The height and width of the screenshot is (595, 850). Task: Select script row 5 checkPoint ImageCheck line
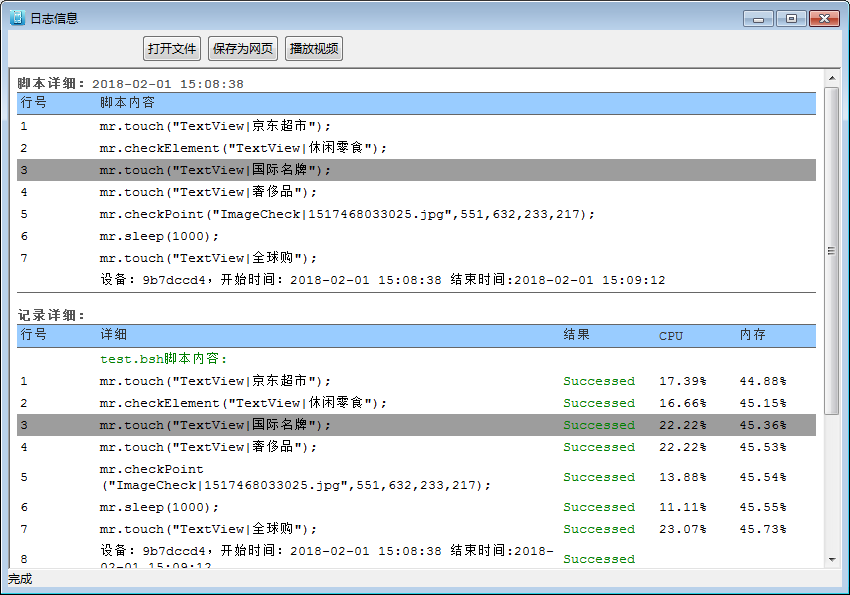click(x=347, y=214)
